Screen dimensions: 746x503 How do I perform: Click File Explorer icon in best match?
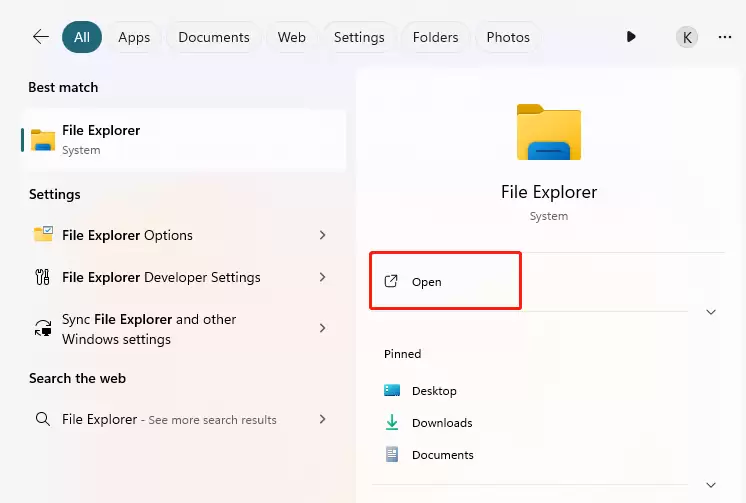(x=43, y=140)
